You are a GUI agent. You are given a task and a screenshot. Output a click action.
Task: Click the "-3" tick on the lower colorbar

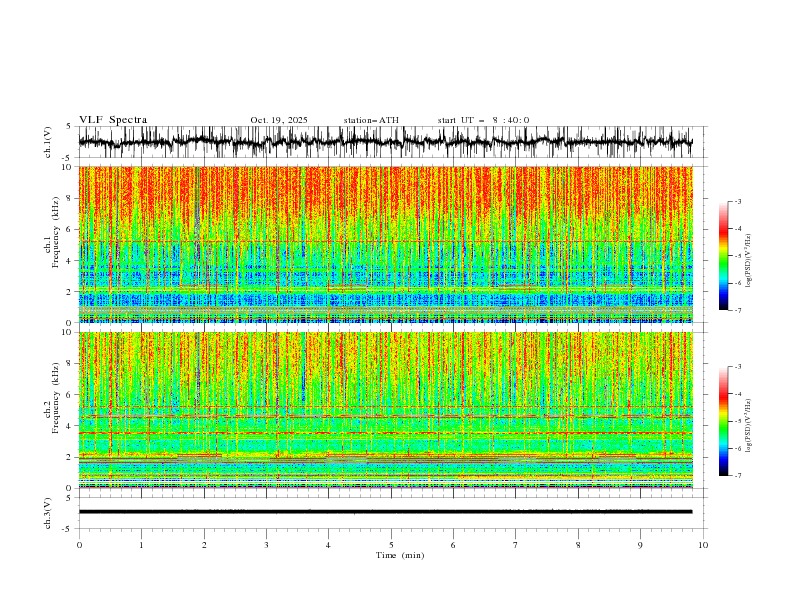coord(738,367)
